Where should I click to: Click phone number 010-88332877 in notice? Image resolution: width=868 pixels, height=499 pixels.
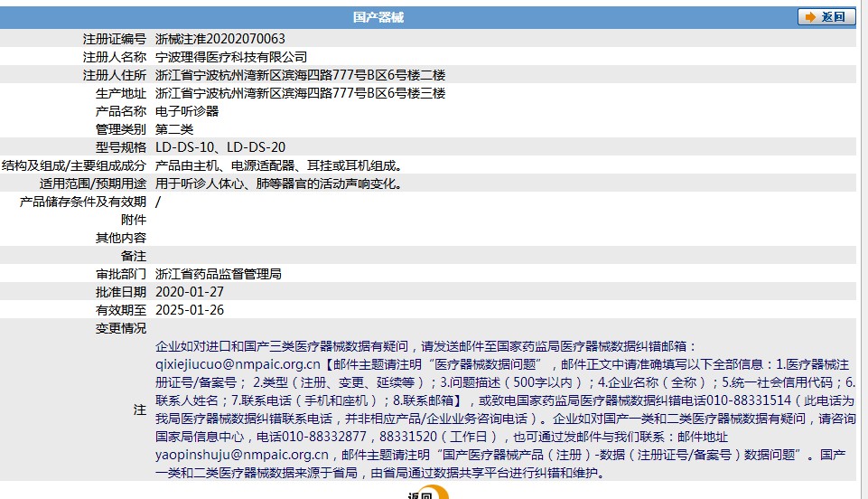324,437
